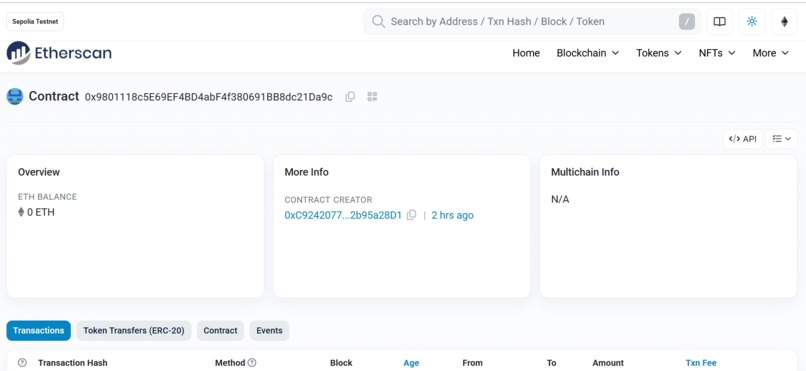Open creator address 0xC9242077...2b95a28D1
Image resolution: width=806 pixels, height=371 pixels.
point(343,215)
